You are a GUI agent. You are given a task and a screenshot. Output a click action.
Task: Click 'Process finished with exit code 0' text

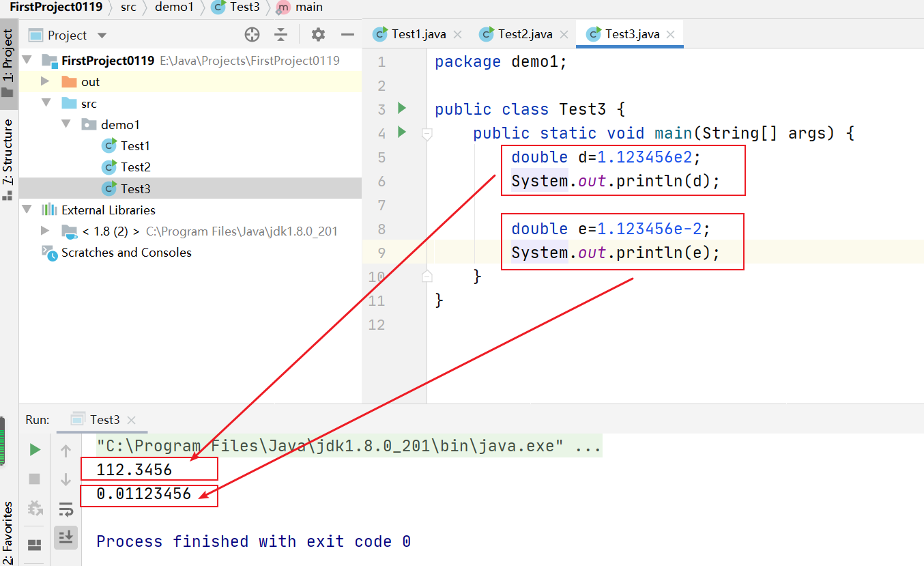pos(253,542)
